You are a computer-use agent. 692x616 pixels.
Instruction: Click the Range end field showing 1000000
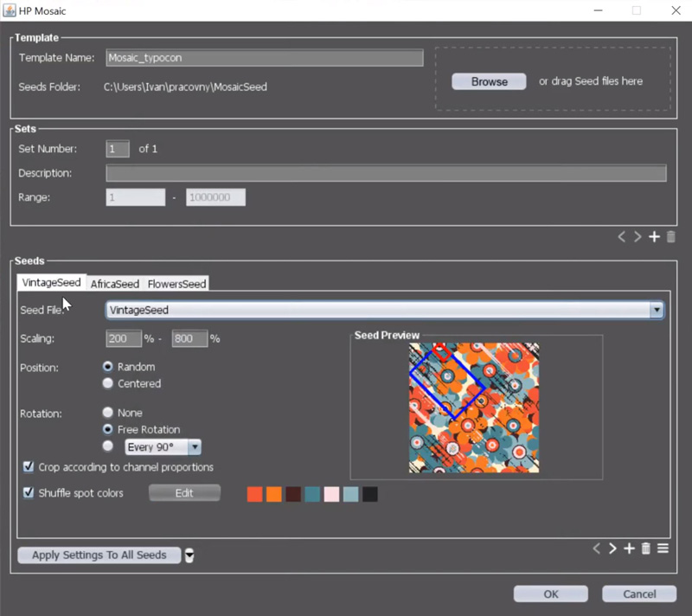[x=215, y=197]
